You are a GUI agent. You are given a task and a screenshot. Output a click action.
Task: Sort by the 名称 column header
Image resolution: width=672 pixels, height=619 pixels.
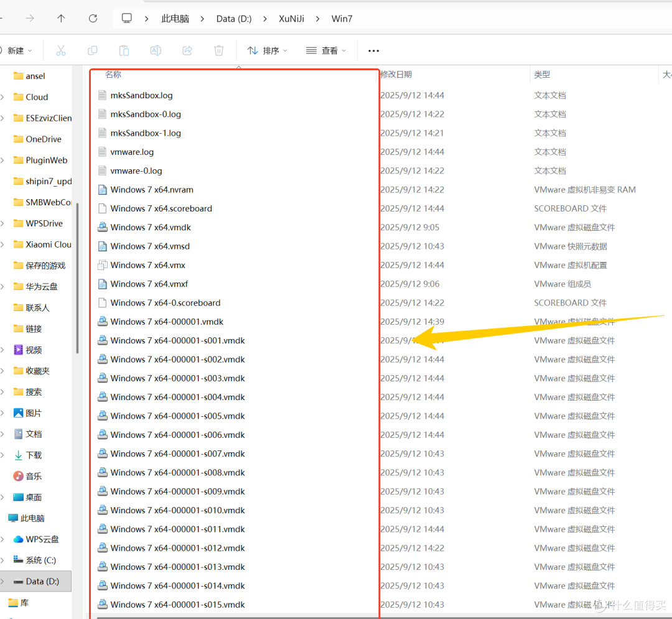(x=113, y=74)
